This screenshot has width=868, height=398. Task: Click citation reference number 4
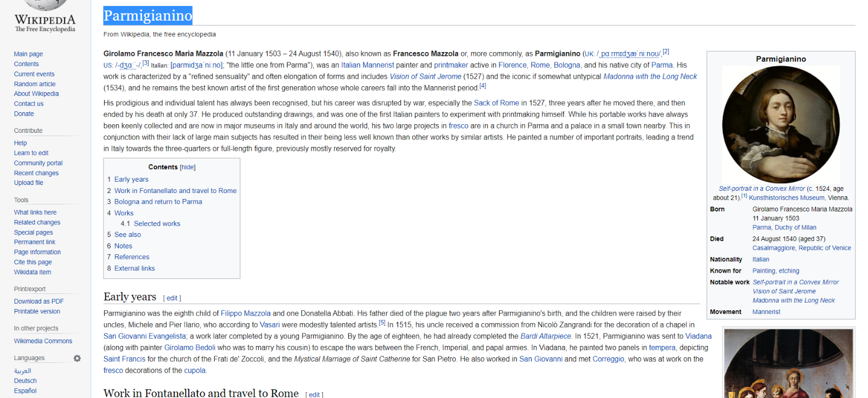click(482, 86)
